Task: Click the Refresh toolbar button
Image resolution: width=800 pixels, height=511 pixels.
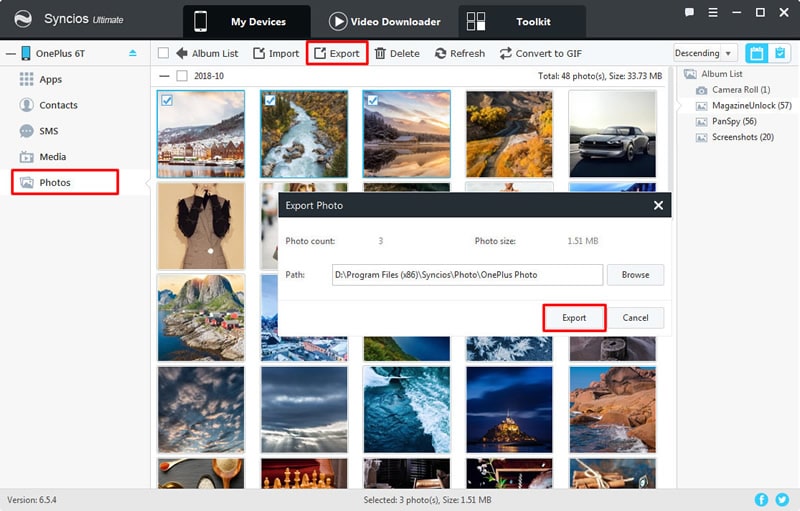Action: point(460,53)
